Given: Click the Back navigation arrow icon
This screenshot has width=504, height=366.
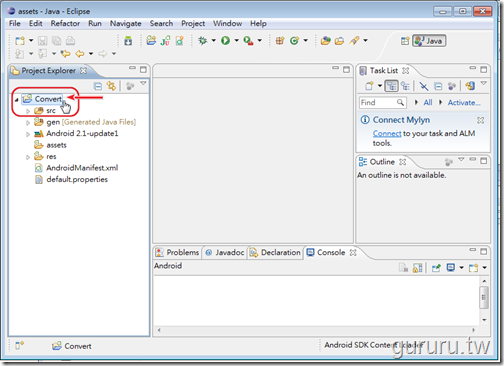Looking at the screenshot, I should 80,53.
